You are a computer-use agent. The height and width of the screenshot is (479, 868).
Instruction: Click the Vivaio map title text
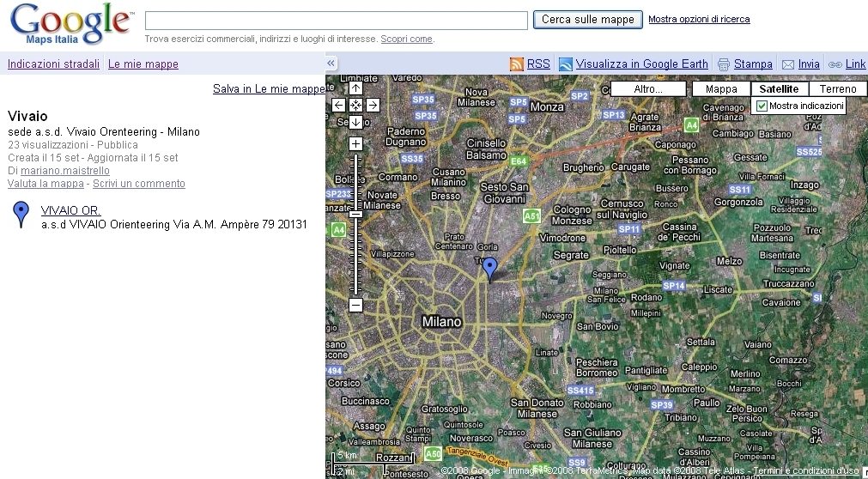[x=27, y=116]
